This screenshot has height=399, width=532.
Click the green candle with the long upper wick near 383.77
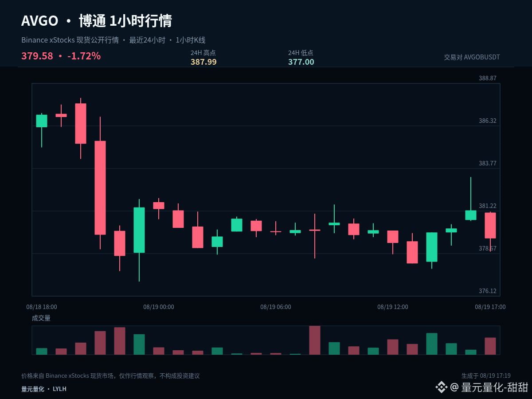tap(471, 215)
